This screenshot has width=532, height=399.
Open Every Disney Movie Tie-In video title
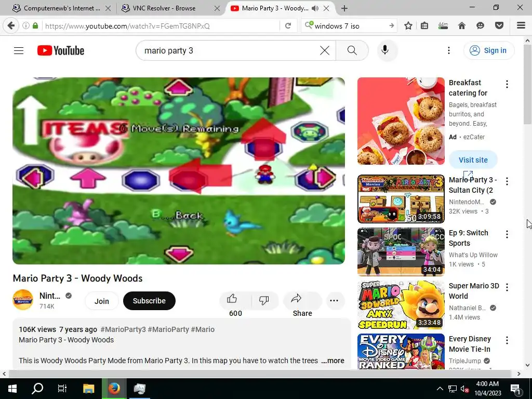coord(470,344)
